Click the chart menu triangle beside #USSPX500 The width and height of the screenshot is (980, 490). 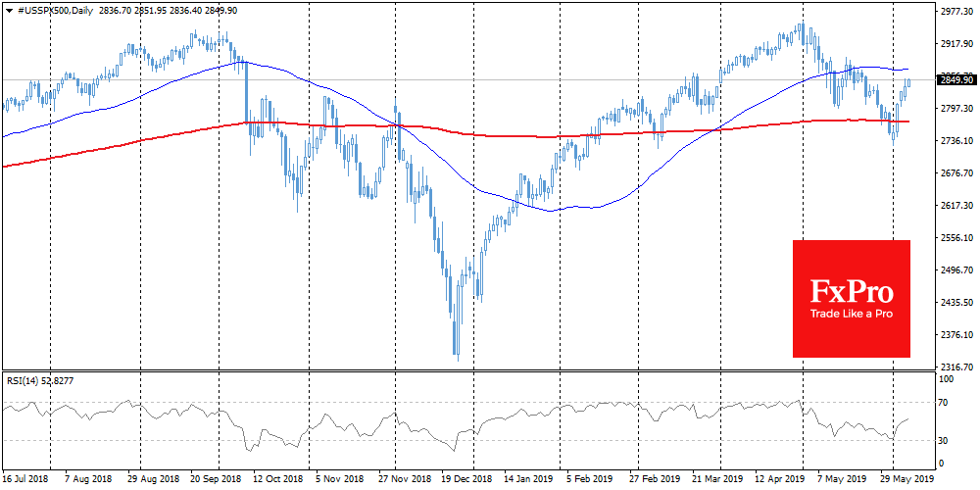coord(8,11)
